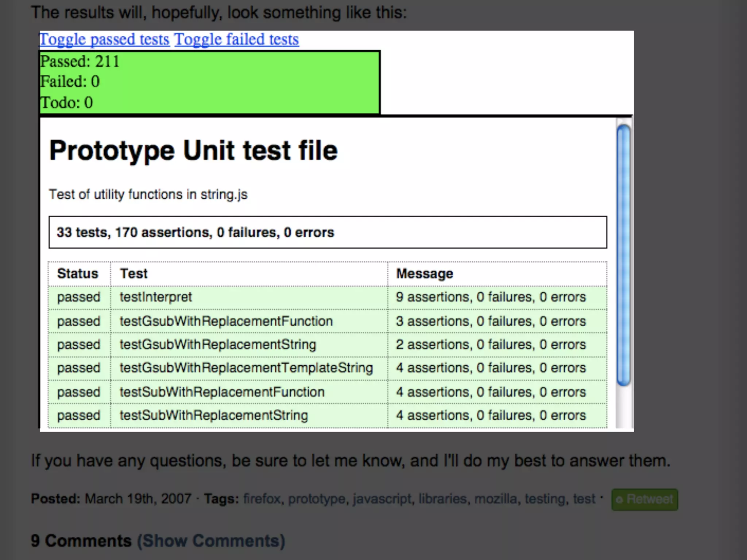This screenshot has height=560, width=747.
Task: Open the mozilla tag link
Action: point(495,499)
